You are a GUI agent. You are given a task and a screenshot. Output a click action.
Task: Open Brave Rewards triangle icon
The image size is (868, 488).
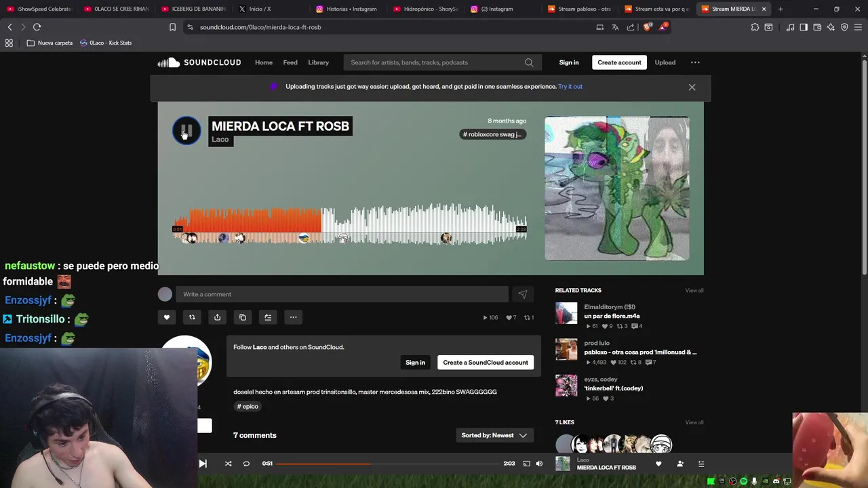click(663, 27)
